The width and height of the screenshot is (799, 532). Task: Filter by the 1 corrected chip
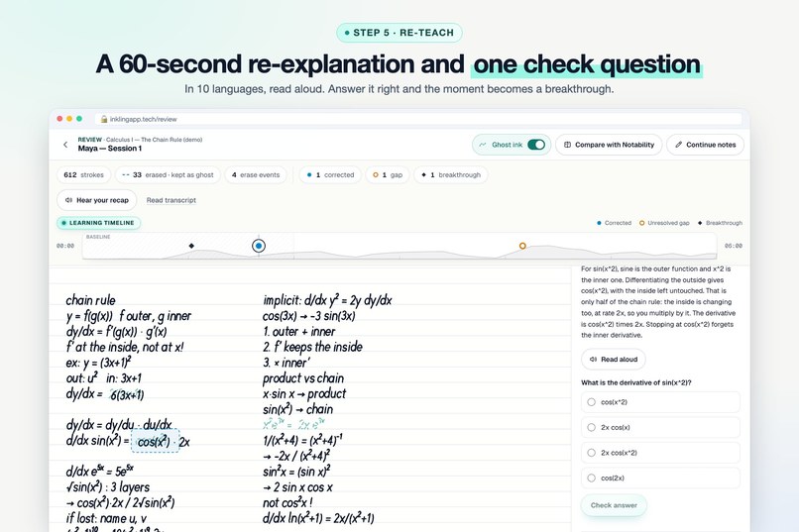click(330, 174)
